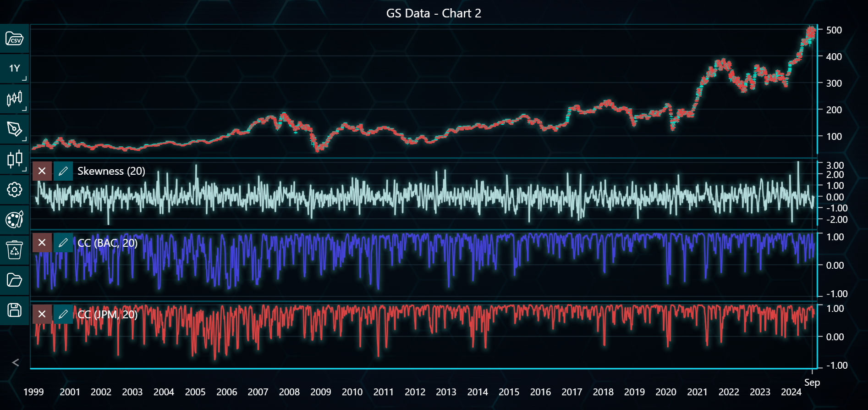Click the floppy disk save icon

tap(14, 310)
